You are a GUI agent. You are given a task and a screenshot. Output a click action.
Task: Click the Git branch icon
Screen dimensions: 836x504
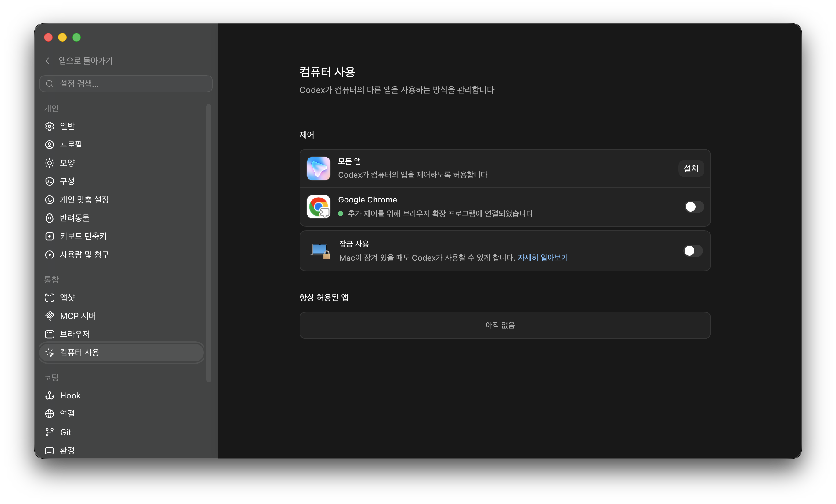pos(50,432)
